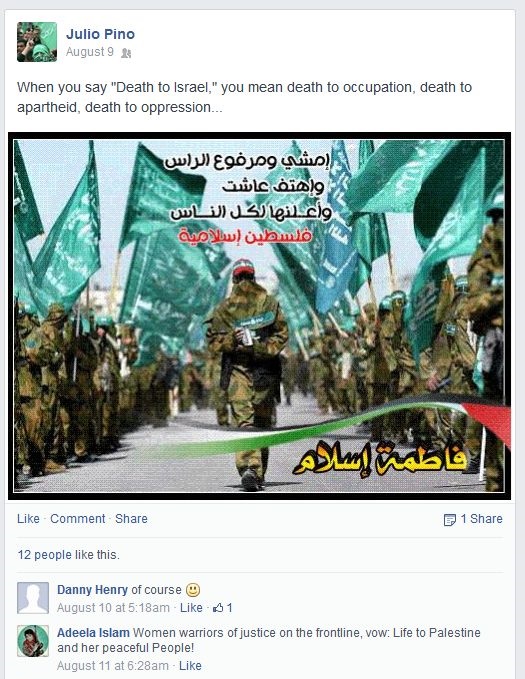Click the share count note icon
This screenshot has height=679, width=525.
click(450, 519)
